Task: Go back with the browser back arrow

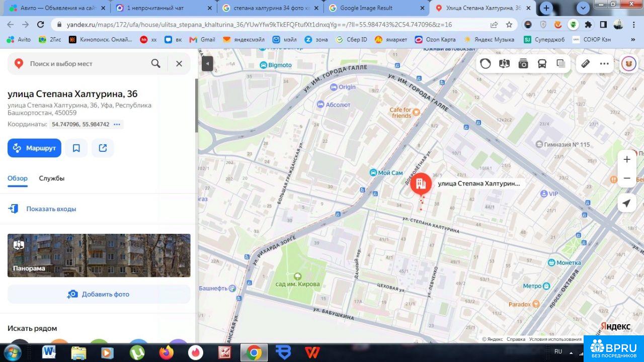Action: coord(11,25)
